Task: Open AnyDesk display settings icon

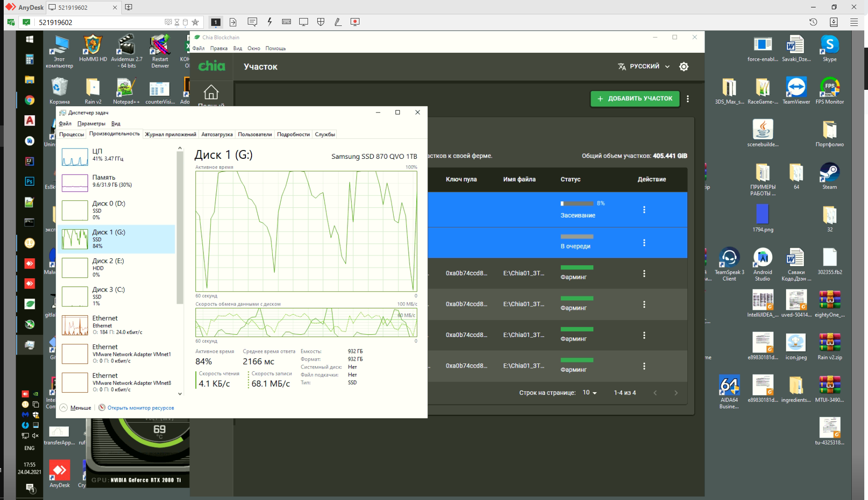Action: (304, 22)
